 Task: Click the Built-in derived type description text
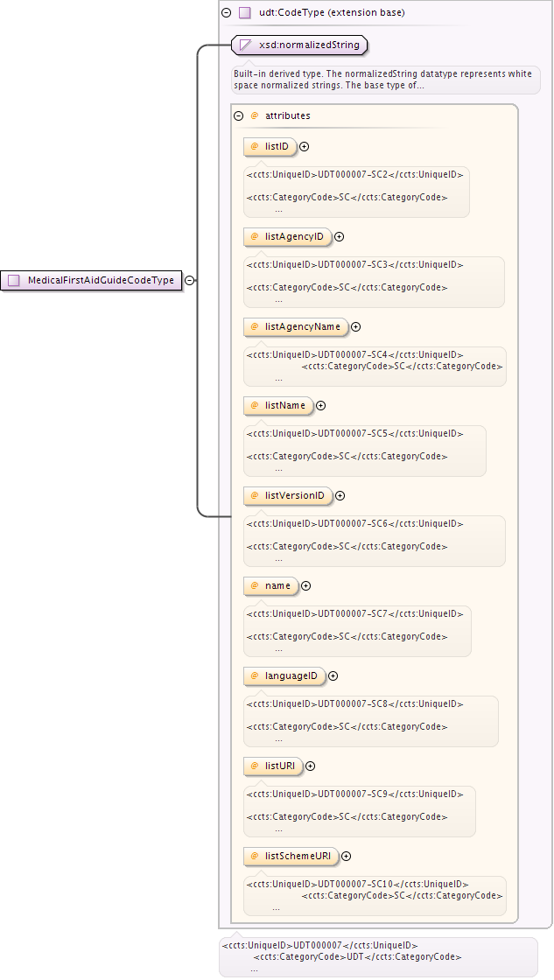pyautogui.click(x=382, y=80)
